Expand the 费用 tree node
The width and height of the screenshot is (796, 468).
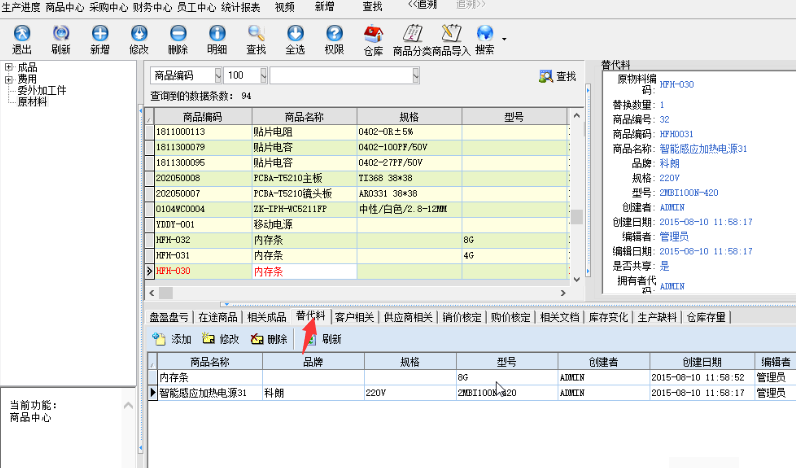9,79
